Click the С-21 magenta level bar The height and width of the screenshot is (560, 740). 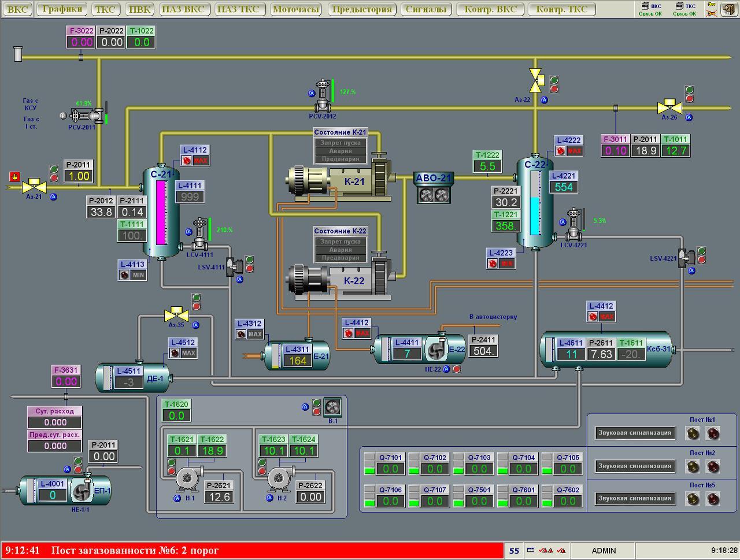[x=161, y=213]
